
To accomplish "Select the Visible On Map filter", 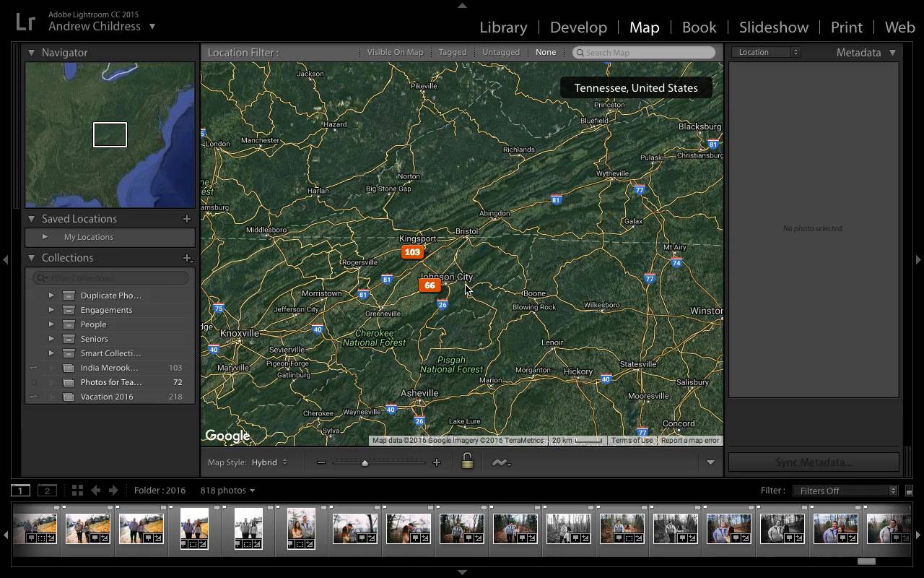I will coord(395,52).
